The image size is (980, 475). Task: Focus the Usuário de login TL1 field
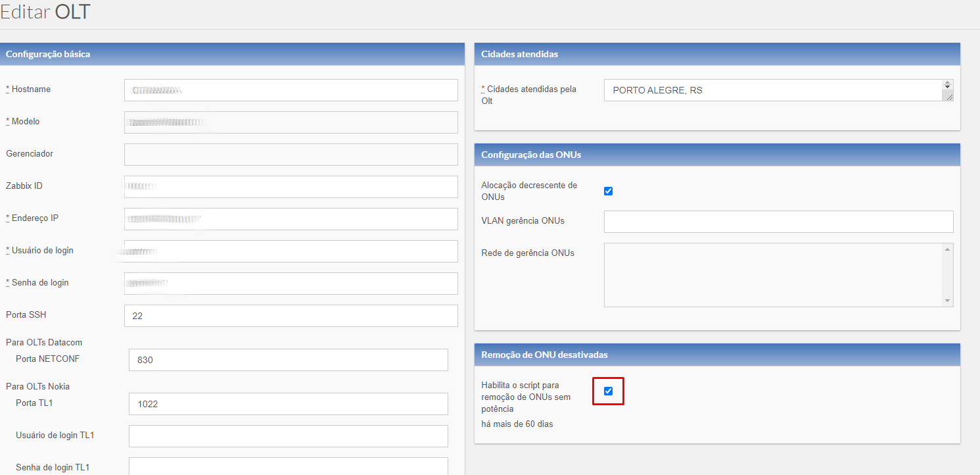pos(289,436)
